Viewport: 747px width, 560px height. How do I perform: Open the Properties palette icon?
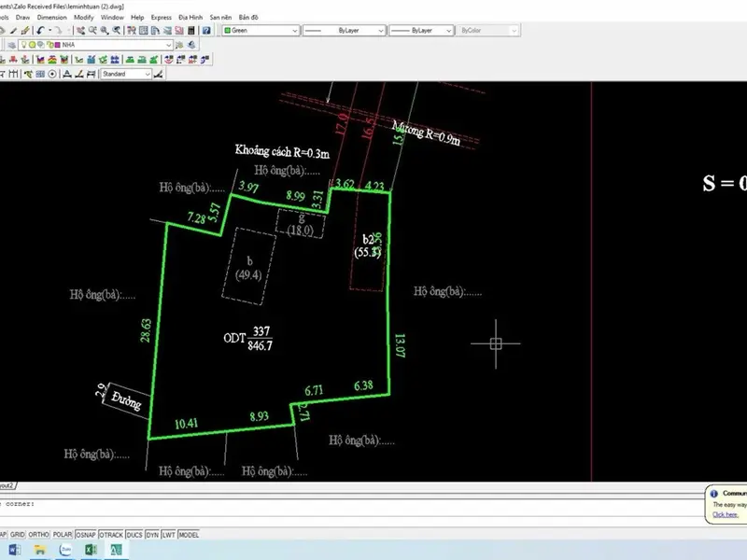132,30
